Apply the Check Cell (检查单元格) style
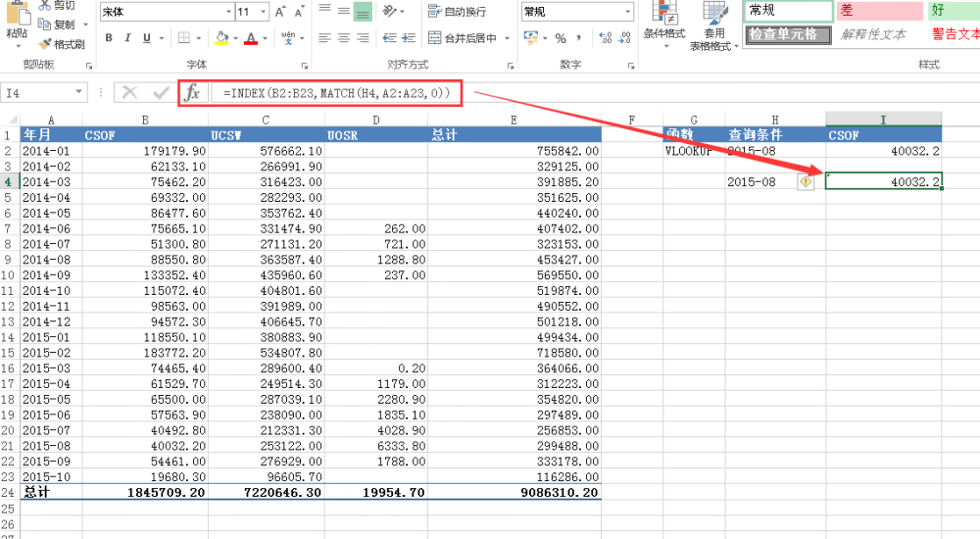This screenshot has width=980, height=539. (x=788, y=34)
